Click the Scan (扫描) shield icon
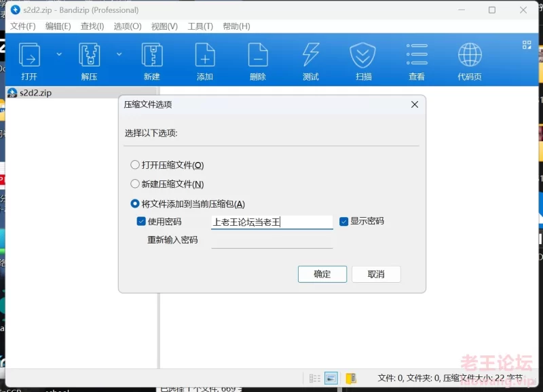The image size is (543, 392). (362, 55)
